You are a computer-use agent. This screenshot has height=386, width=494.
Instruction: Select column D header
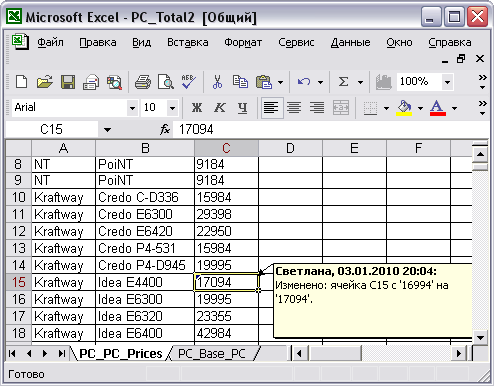(290, 148)
